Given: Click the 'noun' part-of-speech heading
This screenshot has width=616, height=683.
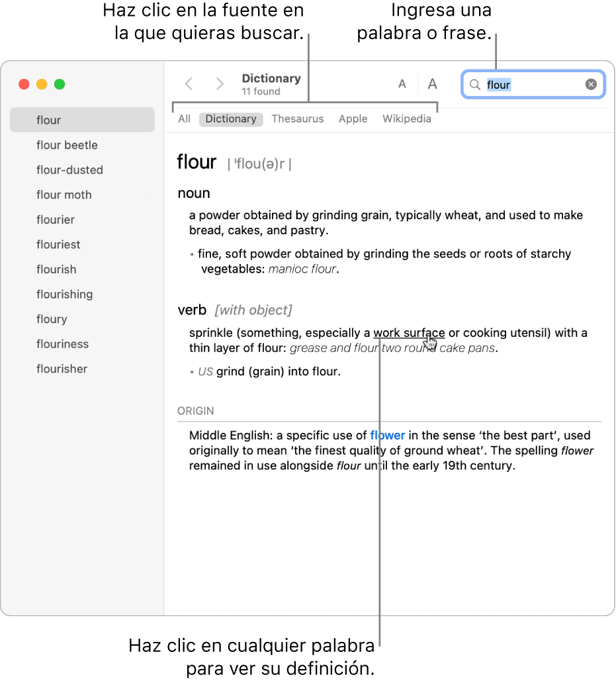Looking at the screenshot, I should (194, 193).
